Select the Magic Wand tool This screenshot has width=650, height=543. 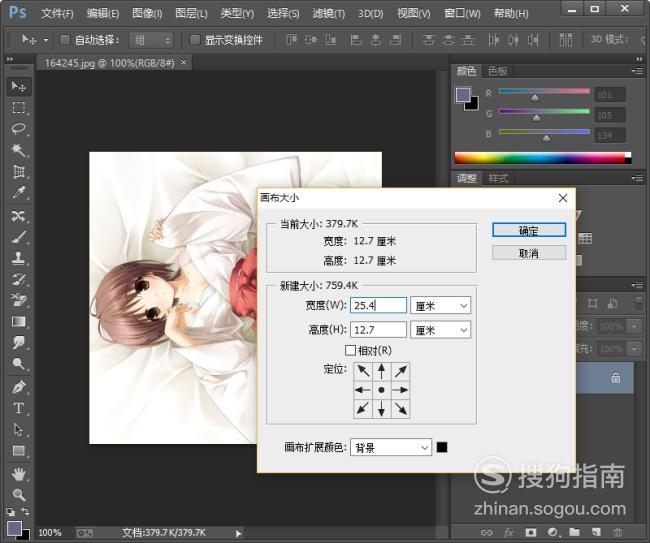(x=19, y=150)
